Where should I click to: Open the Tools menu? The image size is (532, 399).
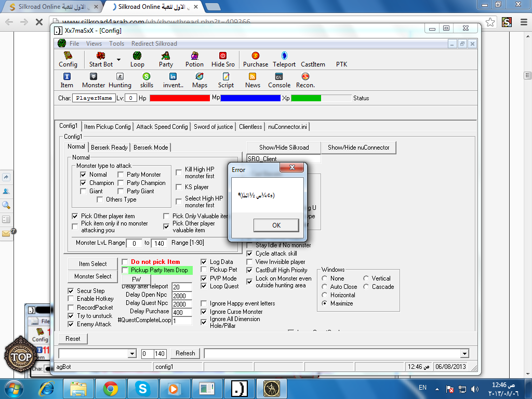(x=117, y=44)
